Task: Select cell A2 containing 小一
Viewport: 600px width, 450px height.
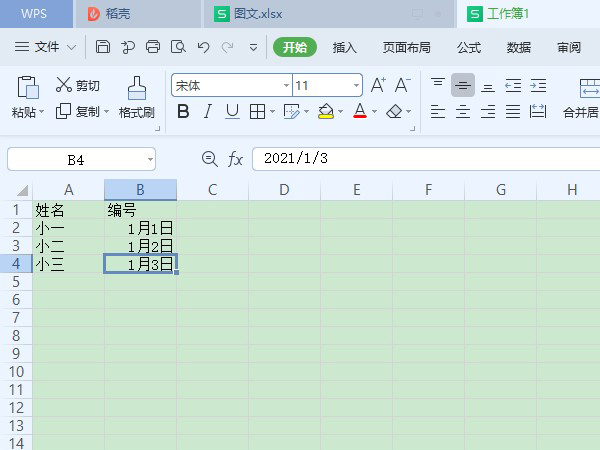Action: click(x=68, y=227)
